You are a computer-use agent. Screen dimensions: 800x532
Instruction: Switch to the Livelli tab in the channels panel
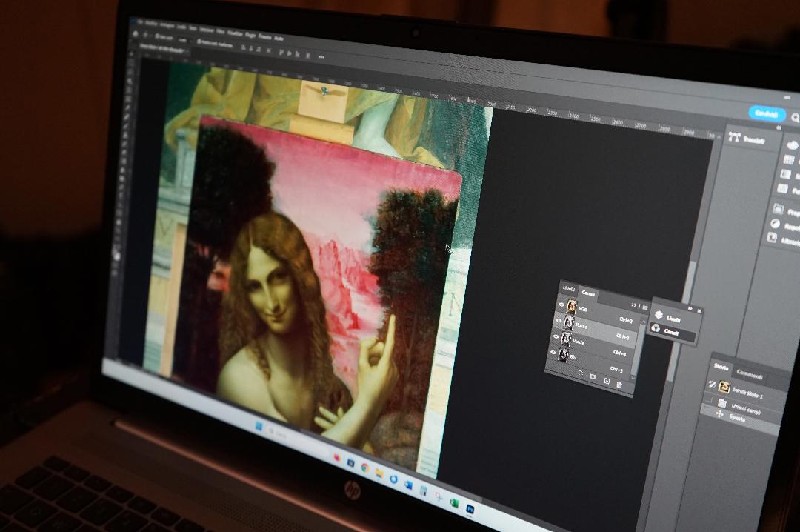point(568,289)
